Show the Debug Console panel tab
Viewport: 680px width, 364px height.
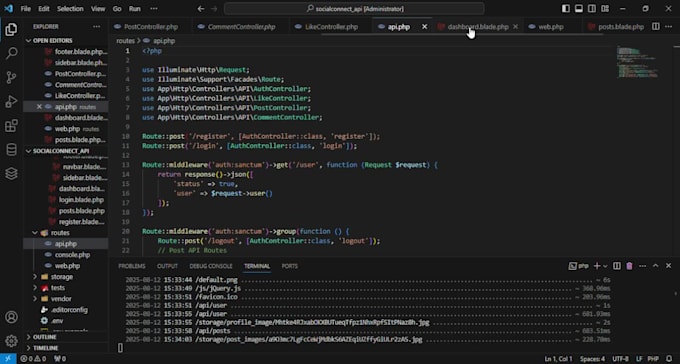coord(211,266)
